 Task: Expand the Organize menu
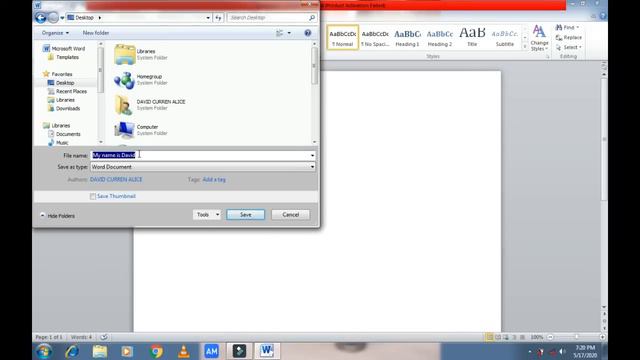(55, 33)
